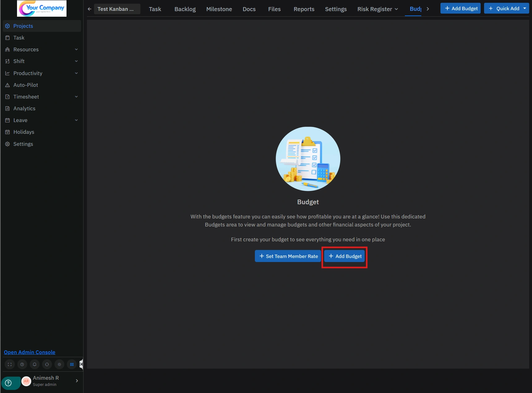Expand the Shift submenu chevron
The height and width of the screenshot is (393, 532).
[76, 61]
